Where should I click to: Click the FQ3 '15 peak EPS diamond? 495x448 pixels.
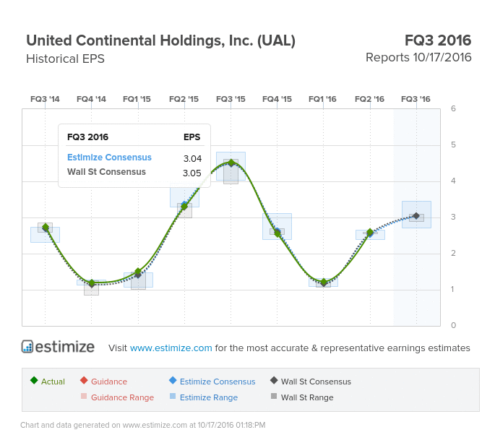[x=231, y=163]
